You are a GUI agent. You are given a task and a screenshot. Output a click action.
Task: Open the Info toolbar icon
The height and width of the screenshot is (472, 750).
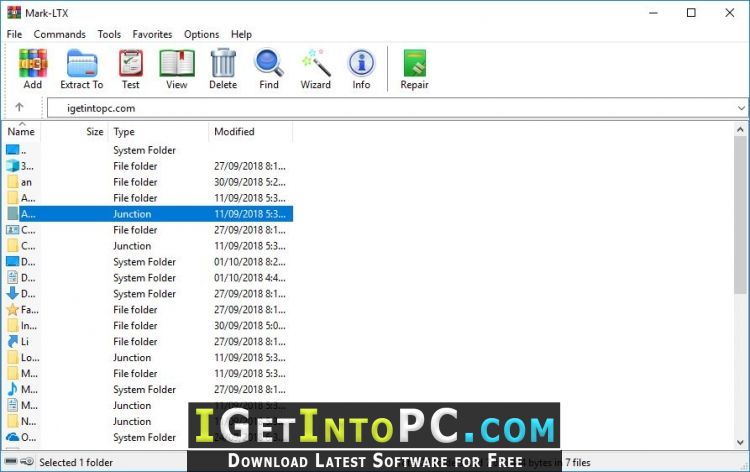tap(361, 63)
